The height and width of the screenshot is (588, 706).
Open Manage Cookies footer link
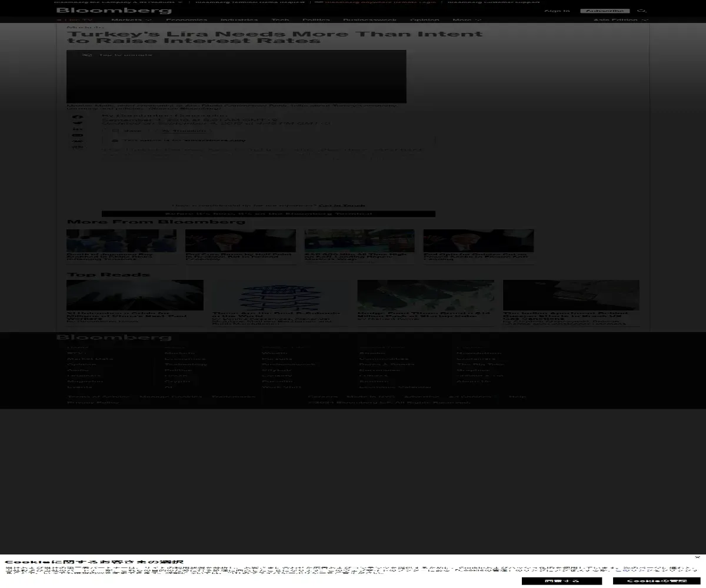coord(171,396)
